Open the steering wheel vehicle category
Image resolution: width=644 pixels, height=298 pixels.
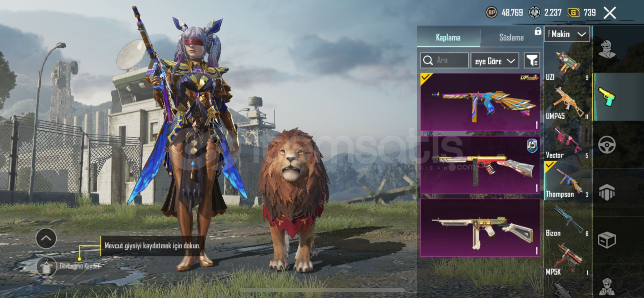[x=607, y=145]
